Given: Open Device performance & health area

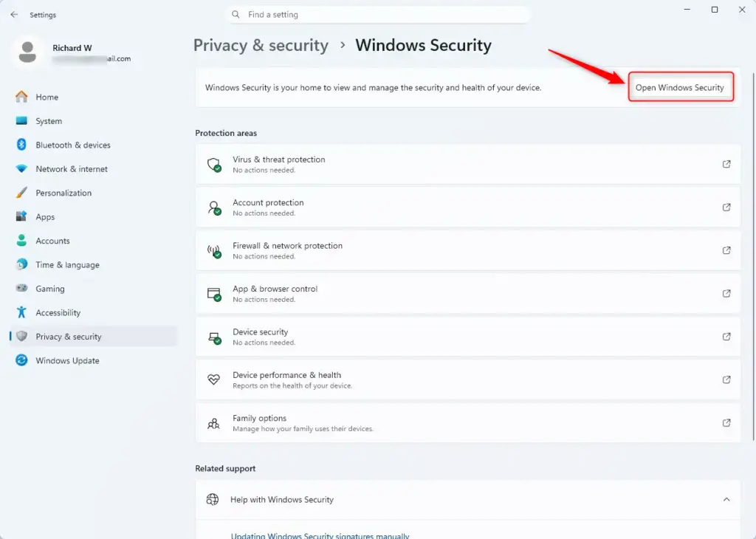Looking at the screenshot, I should 467,380.
